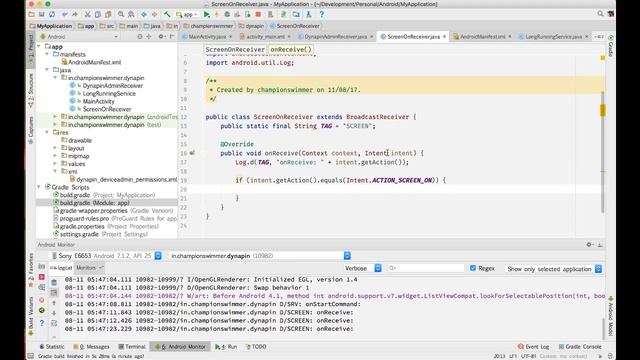This screenshot has width=640, height=360.
Task: Click the Find magnifier toolbar icon
Action: [x=121, y=14]
